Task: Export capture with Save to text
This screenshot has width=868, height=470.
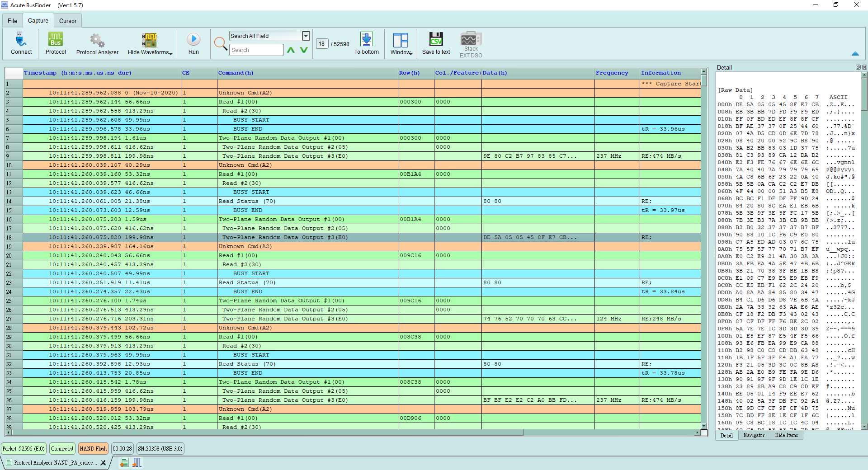Action: pyautogui.click(x=436, y=43)
